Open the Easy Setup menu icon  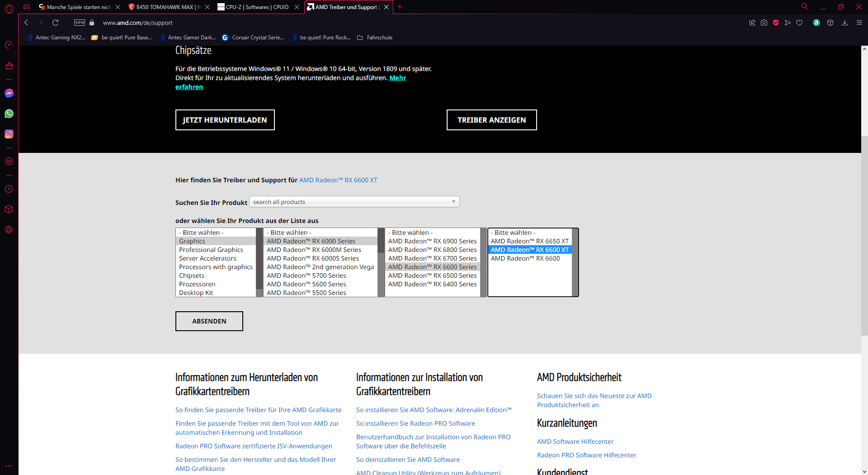click(859, 23)
